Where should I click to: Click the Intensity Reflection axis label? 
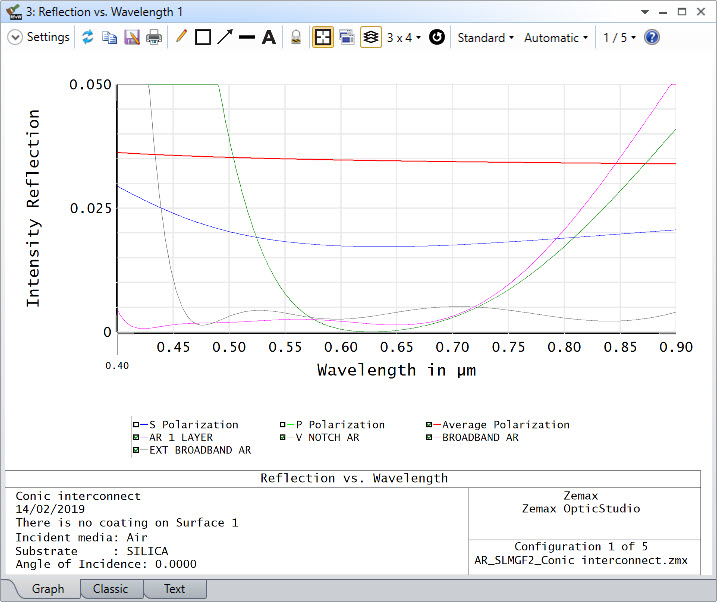click(33, 208)
